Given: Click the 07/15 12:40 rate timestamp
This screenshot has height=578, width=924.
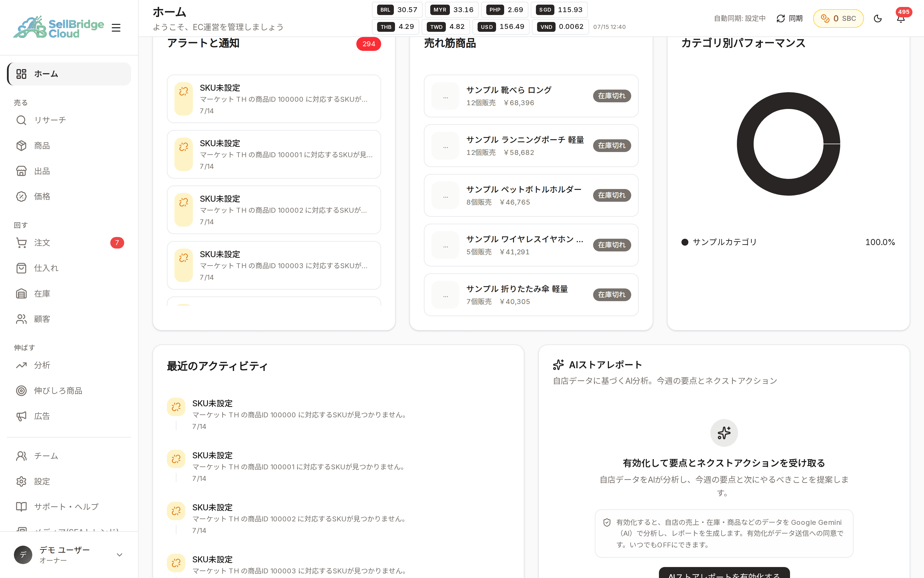Looking at the screenshot, I should click(x=609, y=27).
